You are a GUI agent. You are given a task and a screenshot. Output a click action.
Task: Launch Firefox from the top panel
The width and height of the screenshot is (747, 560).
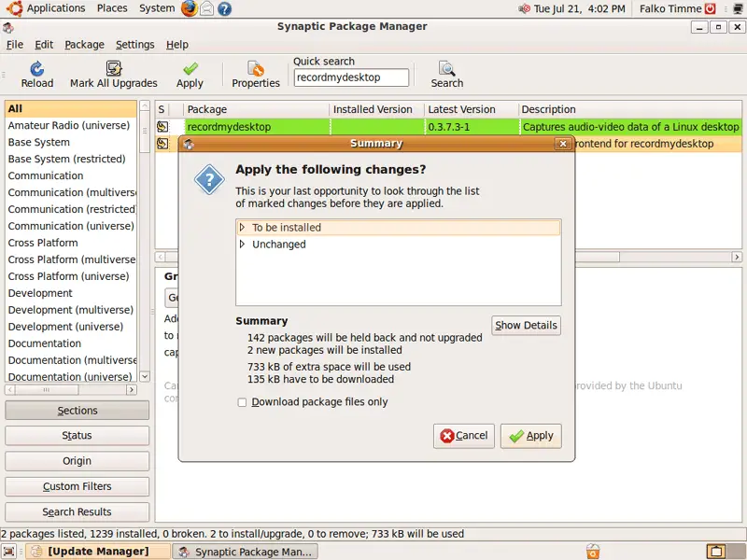coord(190,8)
